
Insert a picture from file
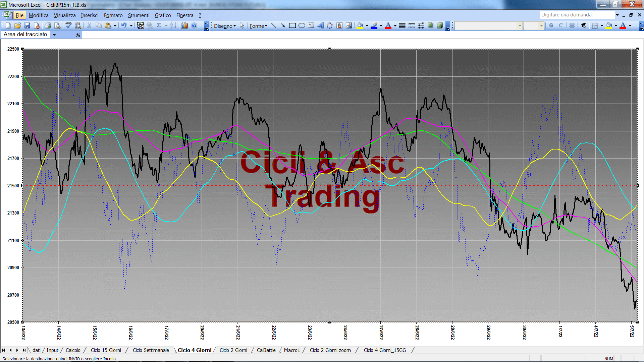point(349,26)
